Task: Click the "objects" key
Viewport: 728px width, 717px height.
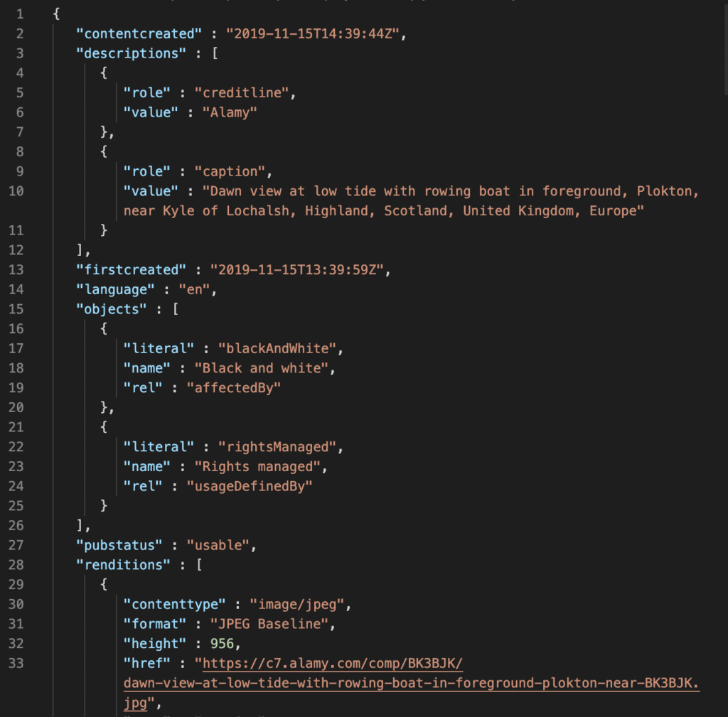Action: pos(112,309)
